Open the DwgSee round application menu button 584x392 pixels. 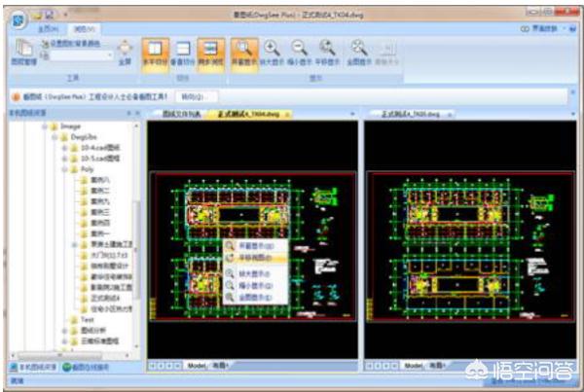(18, 20)
